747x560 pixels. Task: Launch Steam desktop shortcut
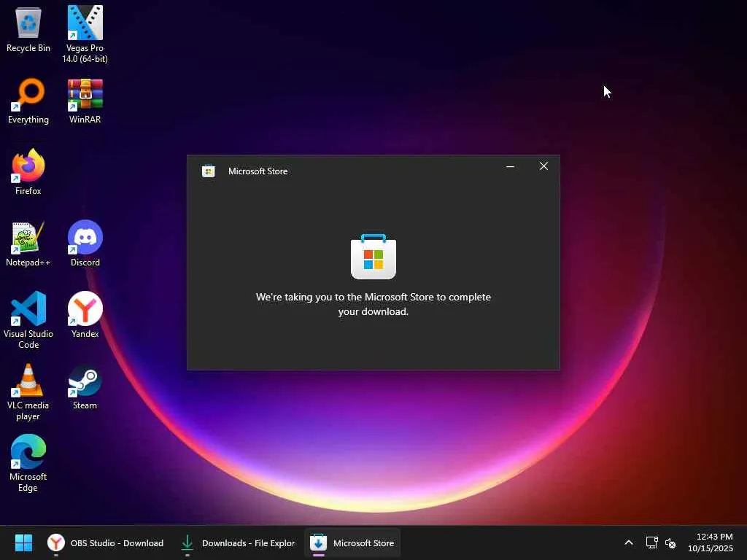[x=85, y=386]
